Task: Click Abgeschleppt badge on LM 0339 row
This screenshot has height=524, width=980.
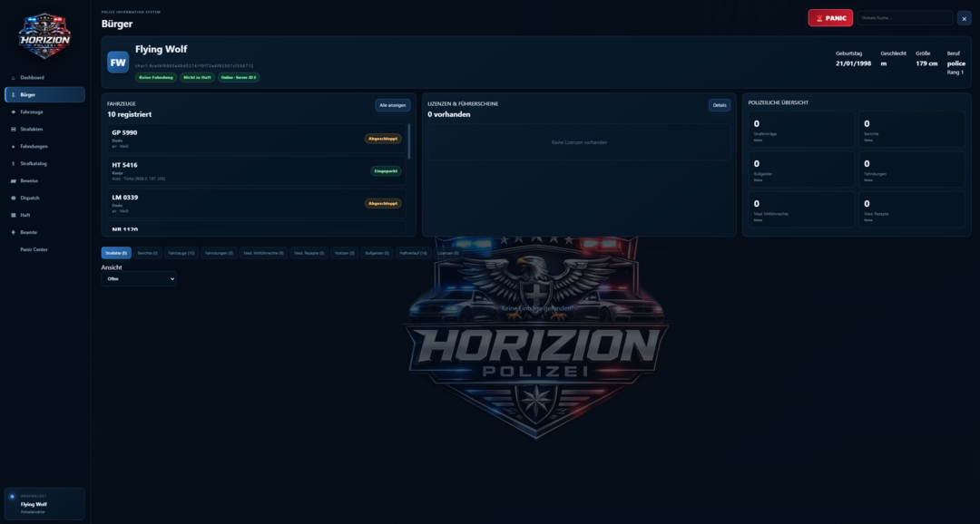Action: point(383,204)
